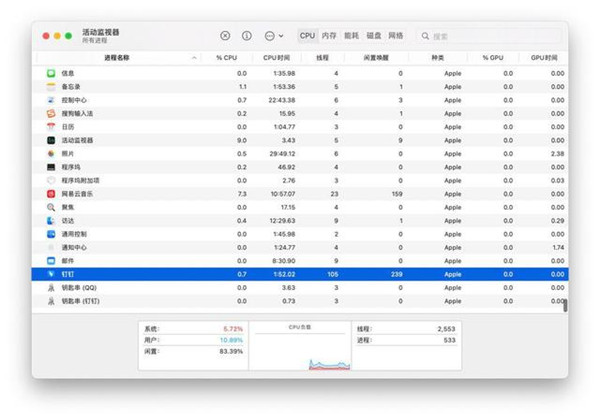Click the 网易云音乐 red app icon

coord(50,193)
